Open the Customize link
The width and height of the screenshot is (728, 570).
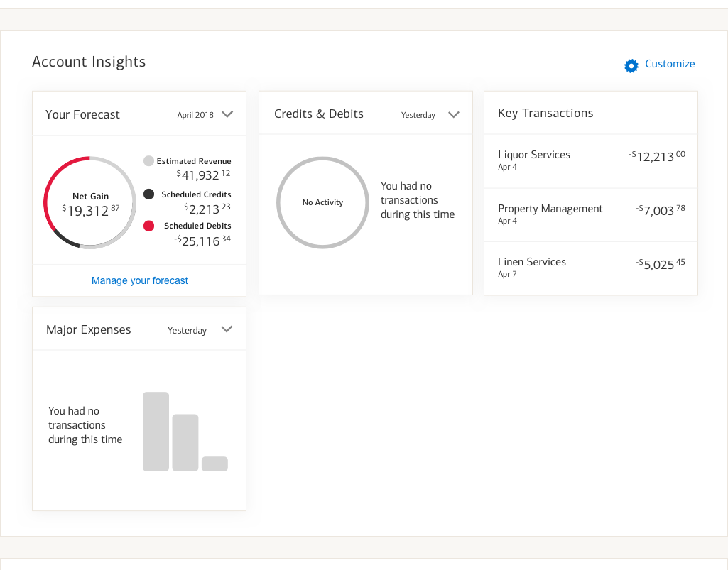click(x=670, y=64)
